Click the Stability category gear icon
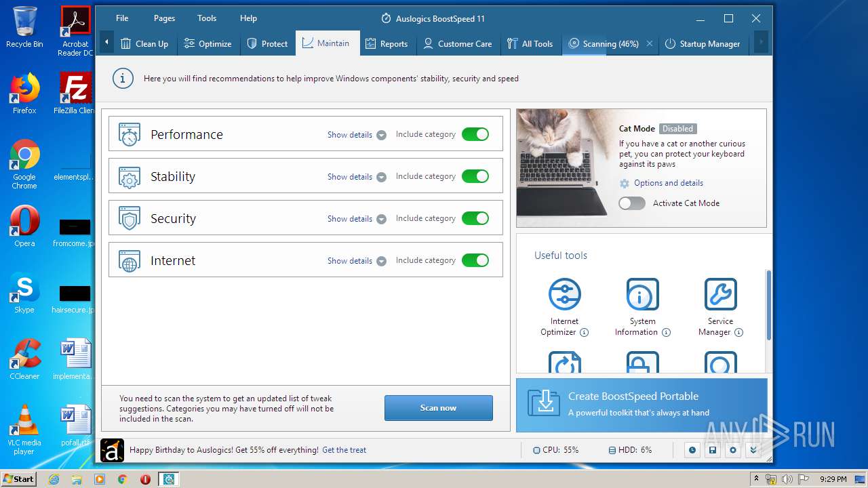 click(129, 176)
